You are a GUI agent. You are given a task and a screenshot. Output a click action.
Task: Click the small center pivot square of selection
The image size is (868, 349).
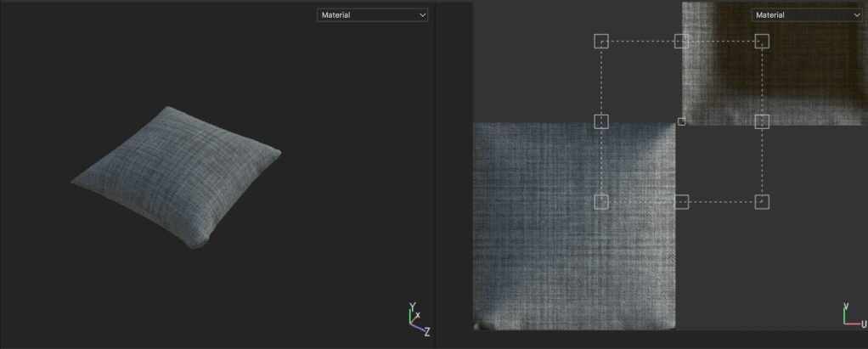coord(681,121)
